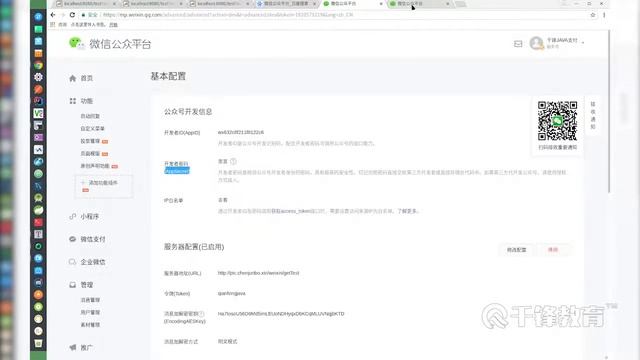Open 素材管理 under 管理

tap(90, 325)
